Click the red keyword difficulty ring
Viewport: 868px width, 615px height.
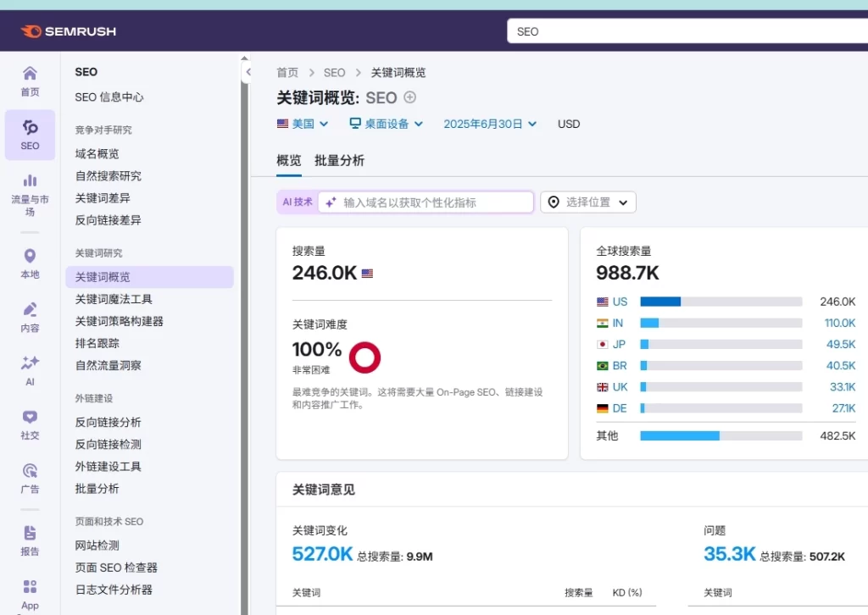(364, 357)
